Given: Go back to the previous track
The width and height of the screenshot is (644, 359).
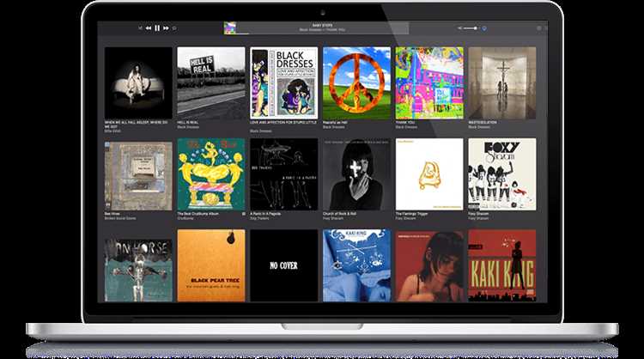Looking at the screenshot, I should tap(149, 28).
